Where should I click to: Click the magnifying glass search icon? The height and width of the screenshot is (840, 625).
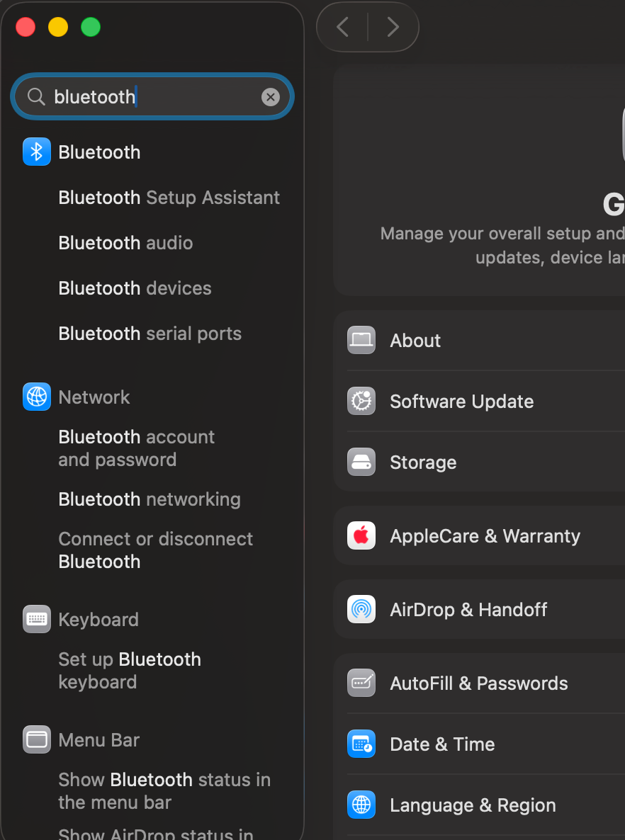tap(36, 96)
